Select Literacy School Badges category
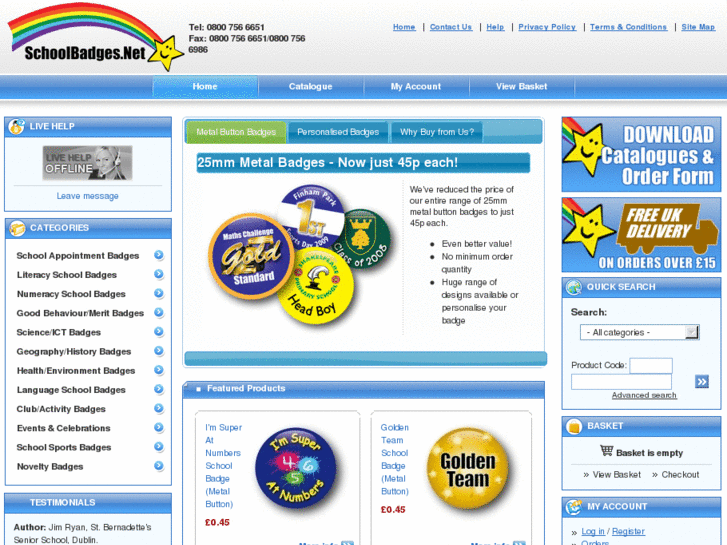Viewport: 727px width, 545px height. pyautogui.click(x=67, y=275)
